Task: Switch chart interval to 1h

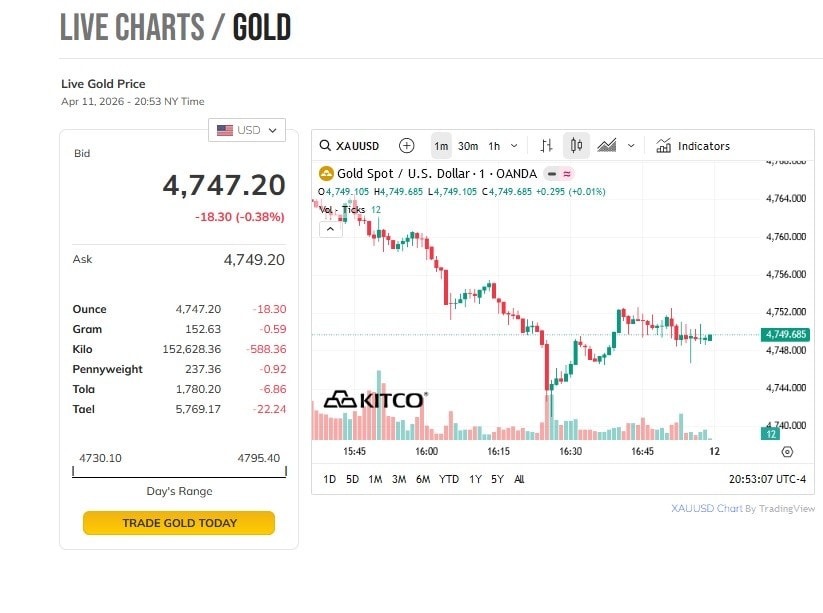Action: pyautogui.click(x=494, y=146)
